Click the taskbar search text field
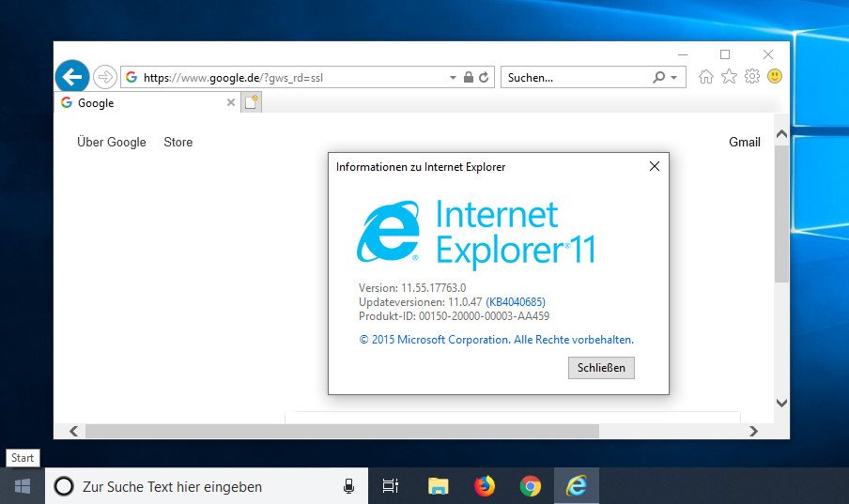 click(207, 486)
